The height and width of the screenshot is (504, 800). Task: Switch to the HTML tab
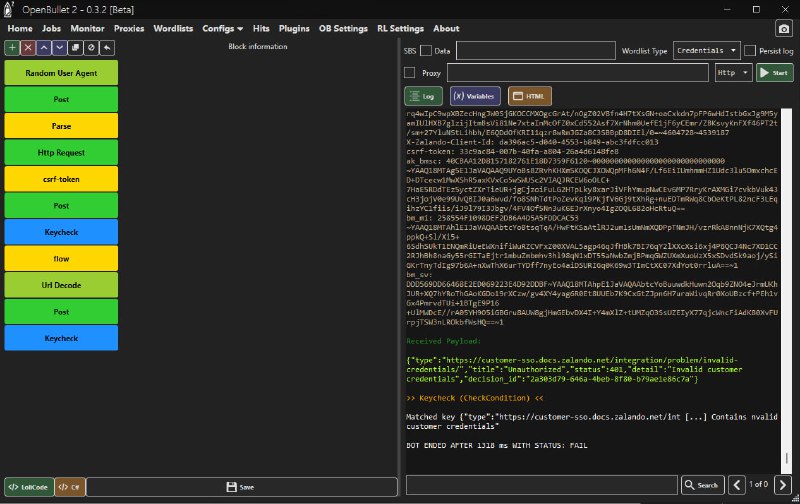click(530, 96)
